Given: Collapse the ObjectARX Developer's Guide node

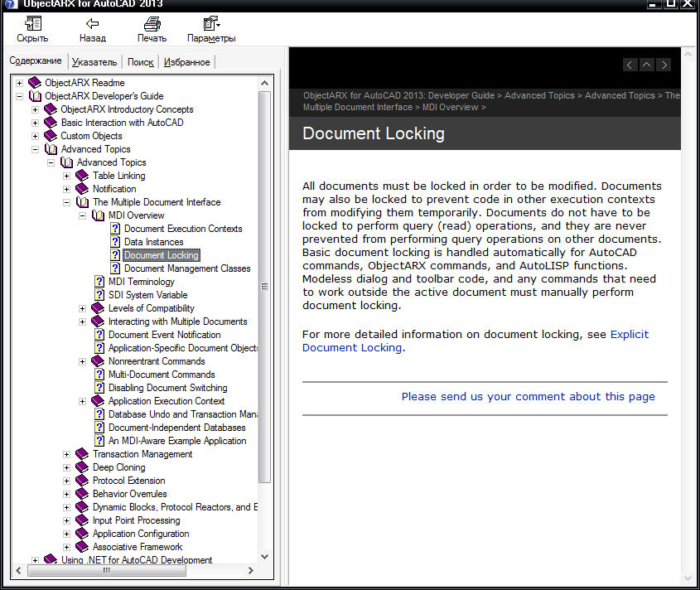Looking at the screenshot, I should [x=19, y=96].
